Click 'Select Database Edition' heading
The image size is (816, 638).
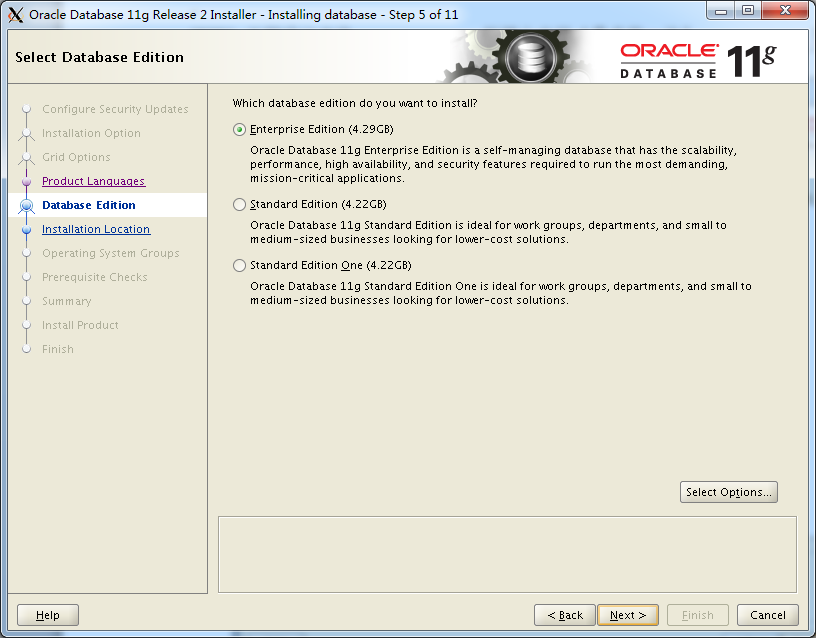click(x=99, y=57)
